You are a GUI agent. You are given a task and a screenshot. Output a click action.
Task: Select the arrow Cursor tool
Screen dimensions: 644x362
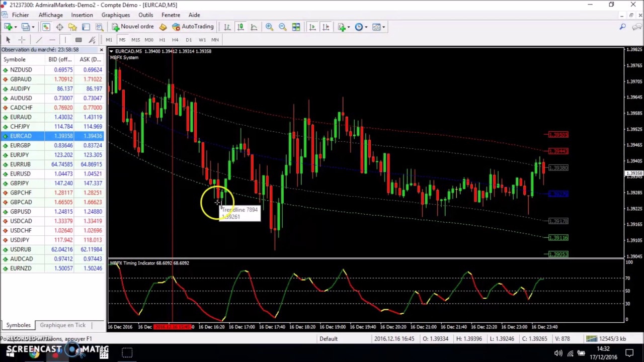pyautogui.click(x=8, y=40)
